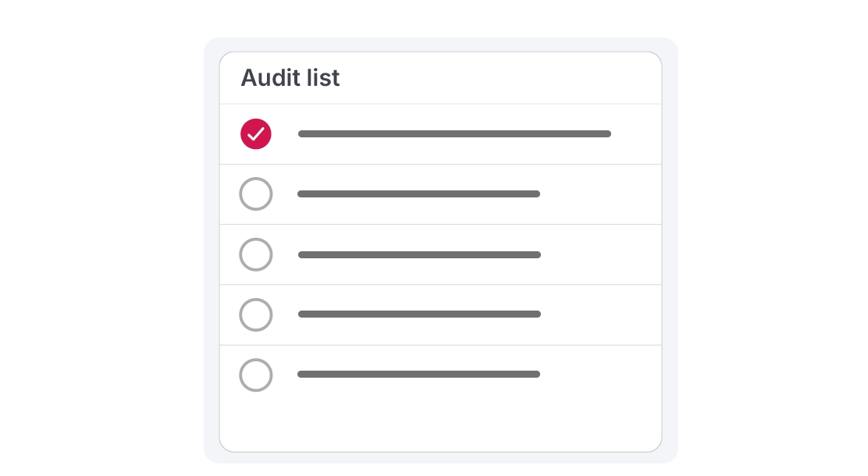
Task: Select the third audit item text line
Action: tap(419, 254)
